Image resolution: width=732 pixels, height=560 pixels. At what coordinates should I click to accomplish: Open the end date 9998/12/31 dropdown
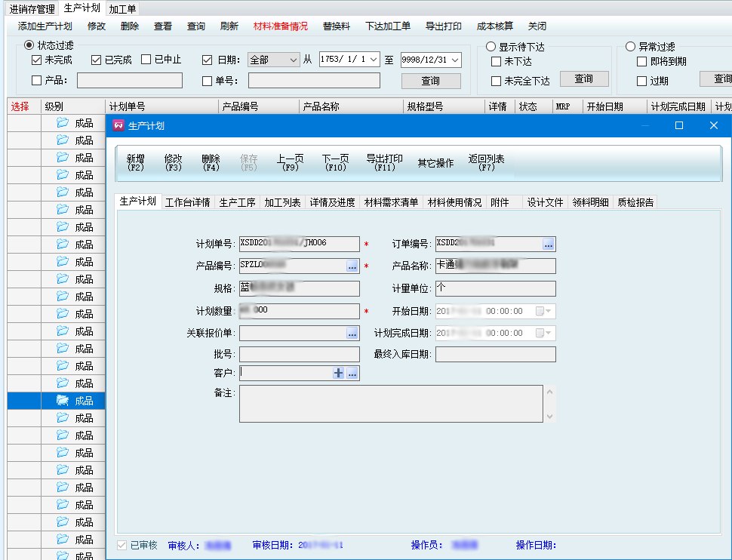[x=455, y=60]
